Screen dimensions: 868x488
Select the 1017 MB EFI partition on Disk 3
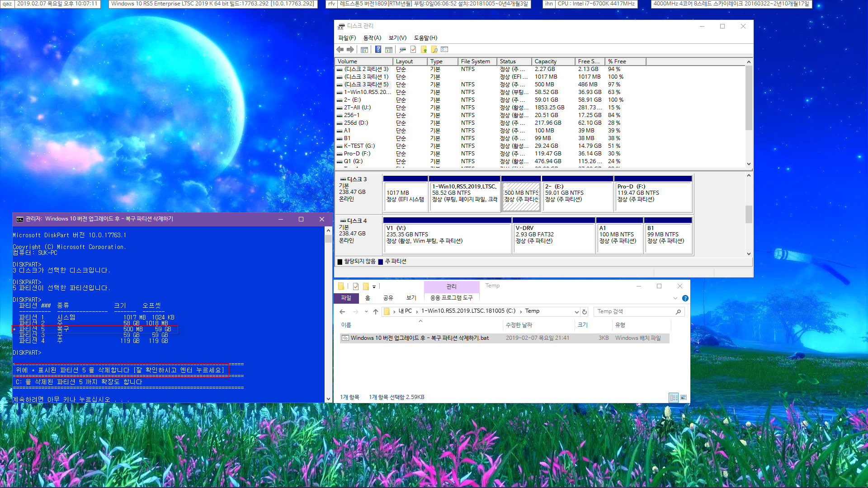tap(406, 194)
